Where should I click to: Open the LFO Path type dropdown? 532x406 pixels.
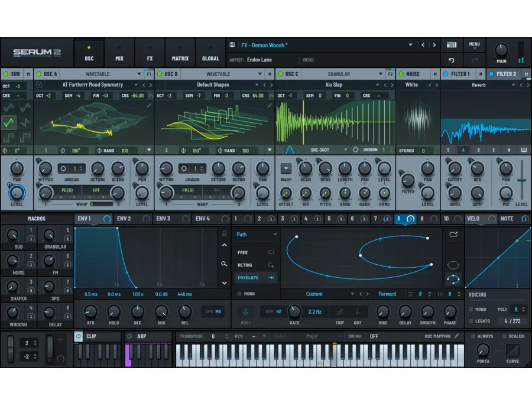pyautogui.click(x=257, y=235)
